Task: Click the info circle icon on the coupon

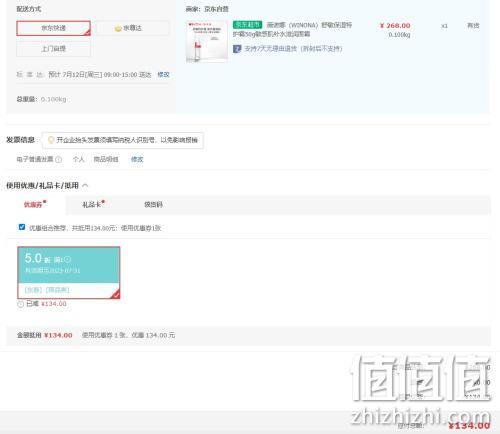Action: click(67, 259)
